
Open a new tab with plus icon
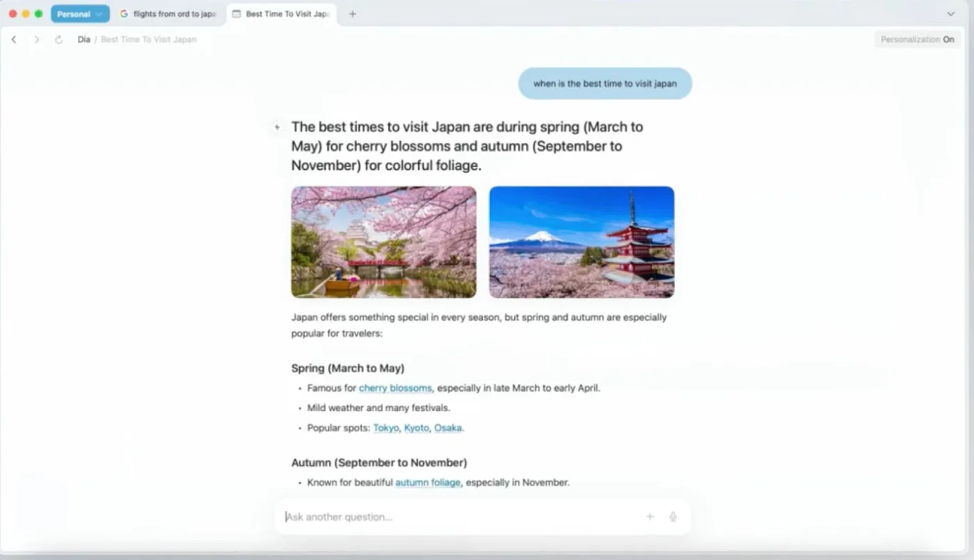coord(353,14)
